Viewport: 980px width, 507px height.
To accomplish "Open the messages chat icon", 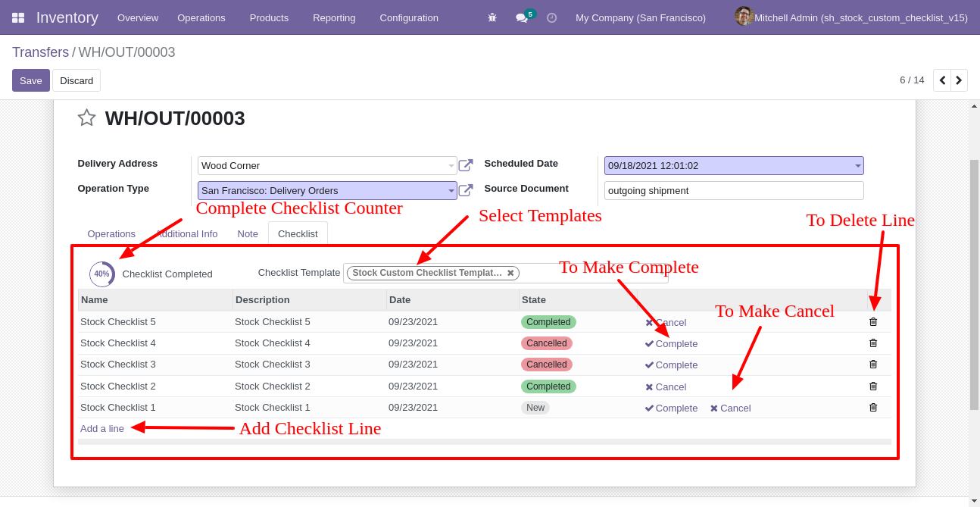I will (522, 17).
